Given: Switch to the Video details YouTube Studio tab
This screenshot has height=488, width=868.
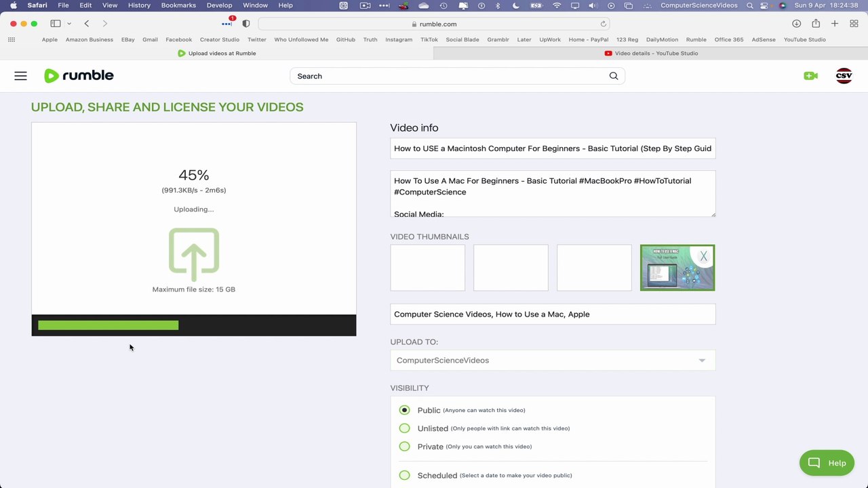Looking at the screenshot, I should point(651,53).
